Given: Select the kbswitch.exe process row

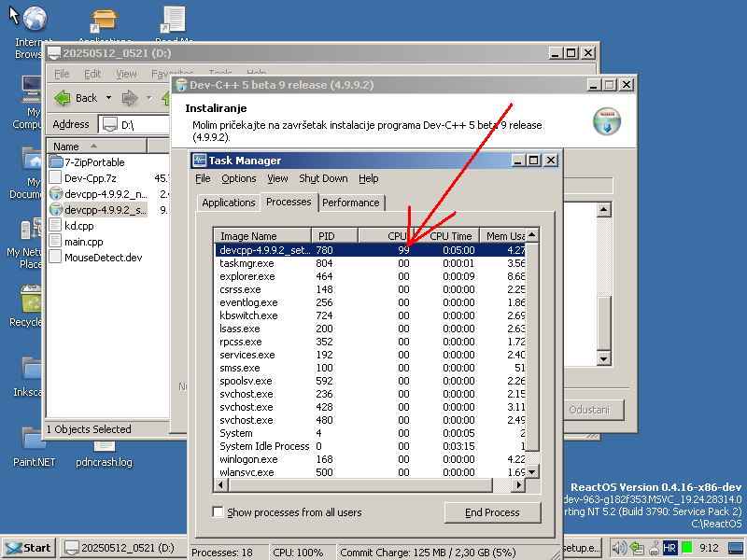Looking at the screenshot, I should 370,315.
